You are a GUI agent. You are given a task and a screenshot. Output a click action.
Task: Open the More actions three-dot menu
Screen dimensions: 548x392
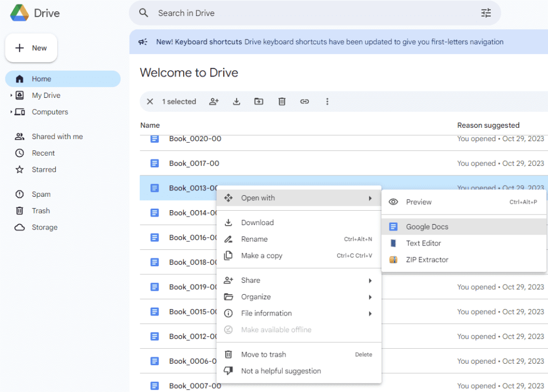[327, 102]
